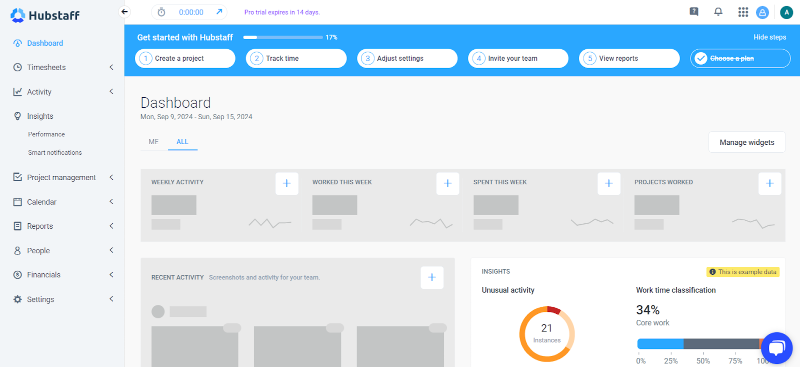Open the live chat bubble
The image size is (800, 370).
776,348
